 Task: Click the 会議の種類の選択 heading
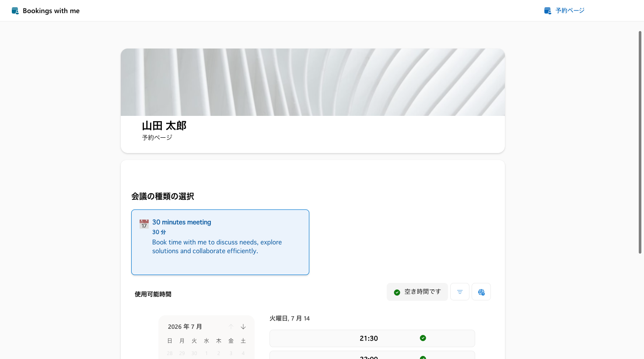point(163,196)
